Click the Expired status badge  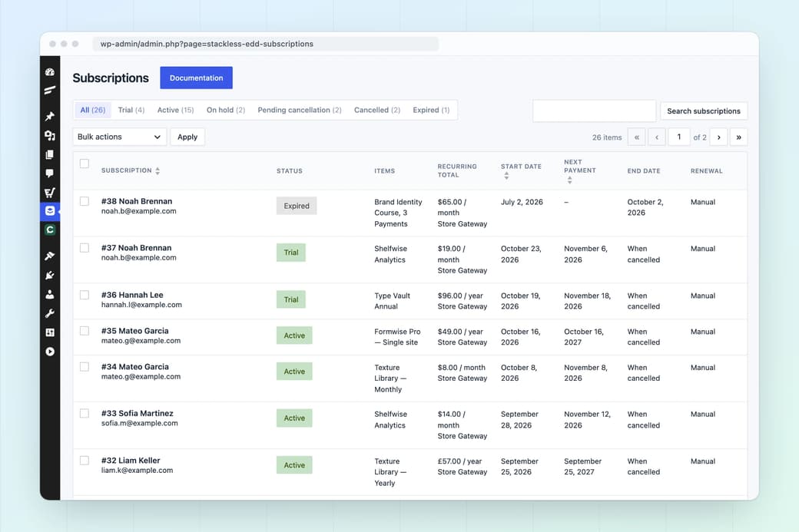coord(297,206)
